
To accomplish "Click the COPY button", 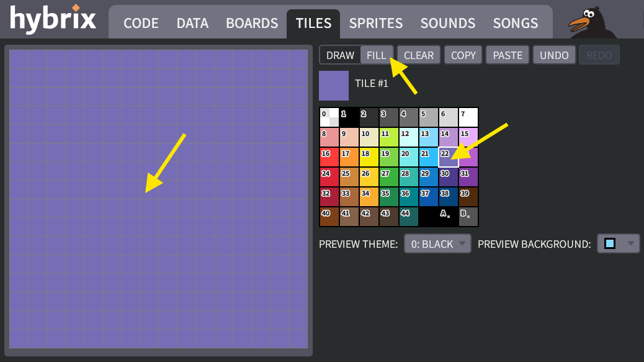I will [463, 55].
